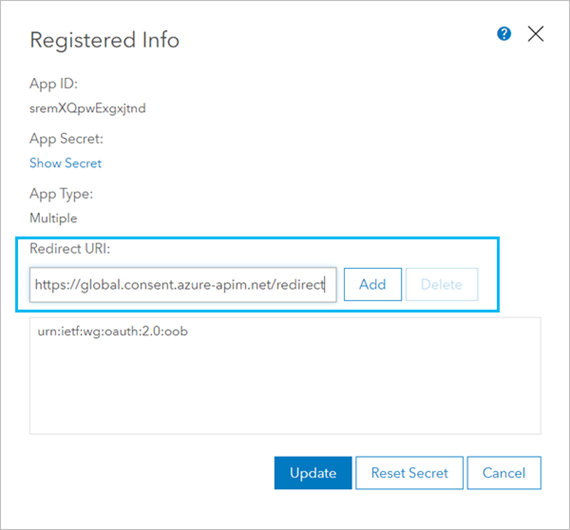
Task: Click the Update button
Action: 313,473
